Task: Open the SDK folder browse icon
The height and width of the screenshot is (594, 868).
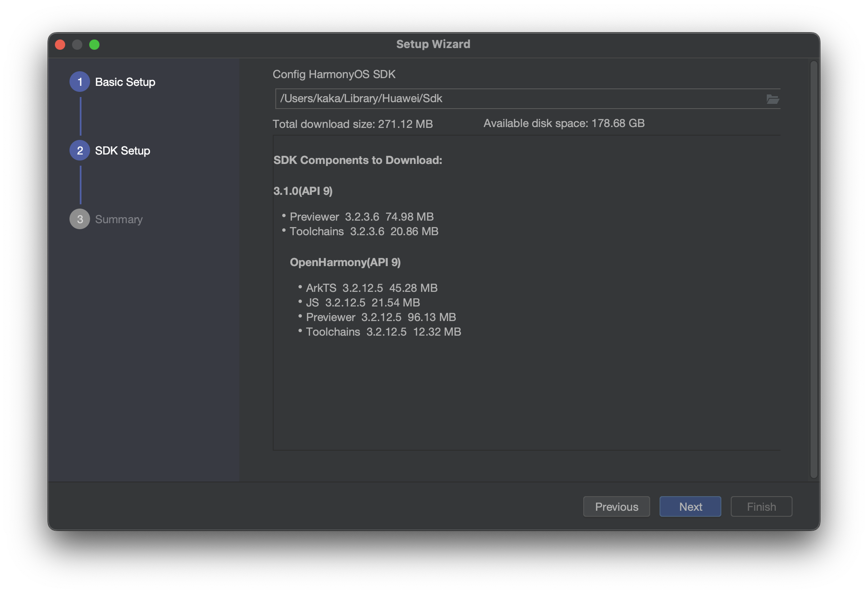Action: point(772,99)
